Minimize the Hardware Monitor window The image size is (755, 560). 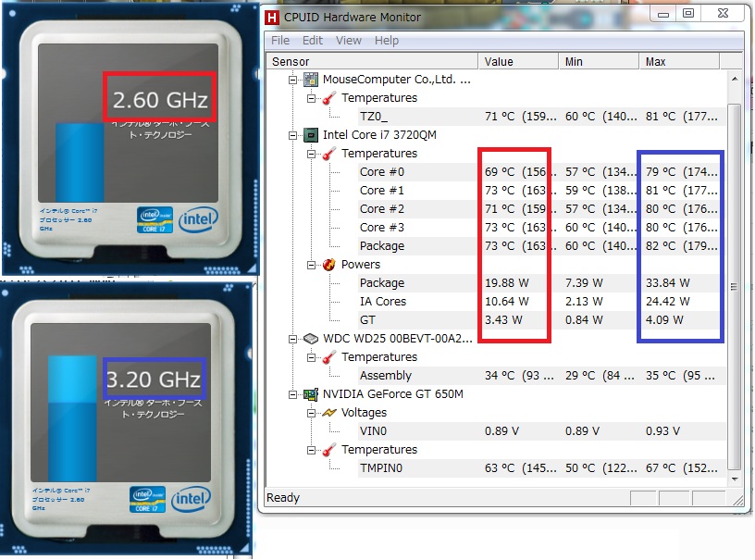click(x=663, y=14)
